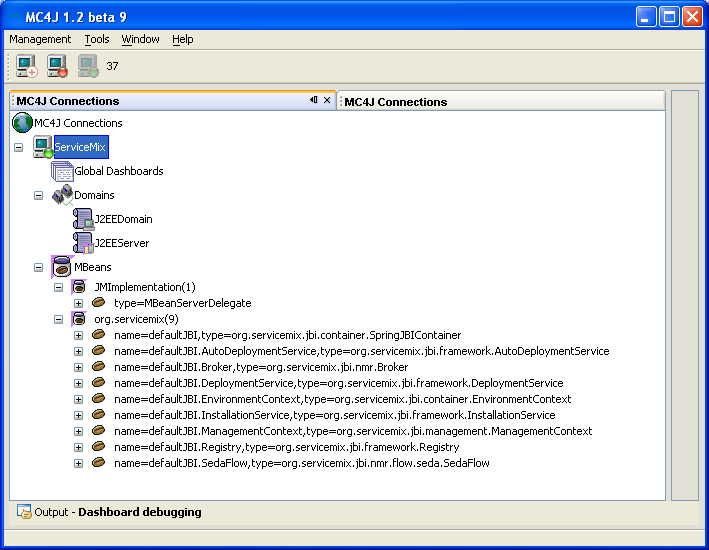709x550 pixels.
Task: Select the name=defaultJBI.SedaFlow row text
Action: click(x=302, y=463)
